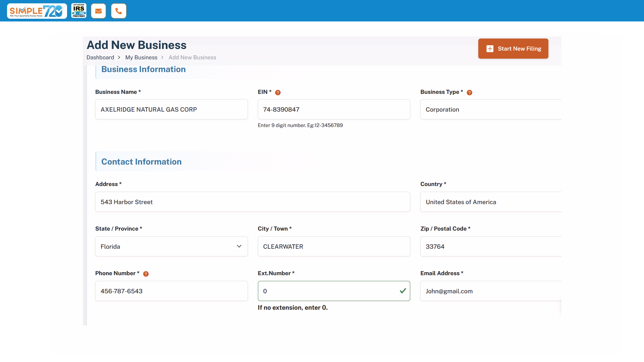Screen dimensions: 644x362
Task: Click the Add New Business page title
Action: [x=137, y=45]
